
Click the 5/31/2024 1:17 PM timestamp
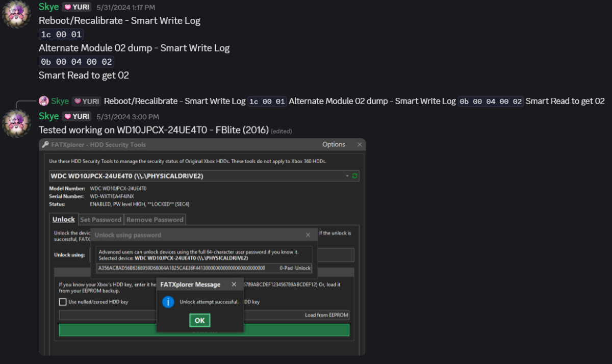pos(126,8)
